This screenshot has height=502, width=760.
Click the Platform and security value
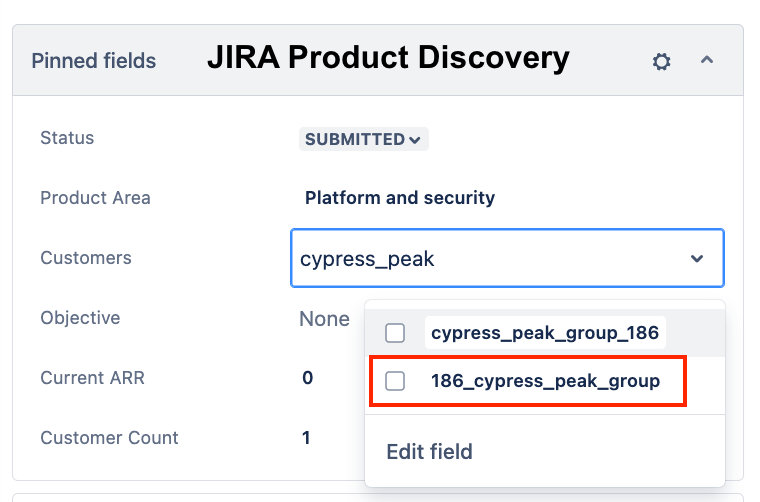(x=400, y=198)
